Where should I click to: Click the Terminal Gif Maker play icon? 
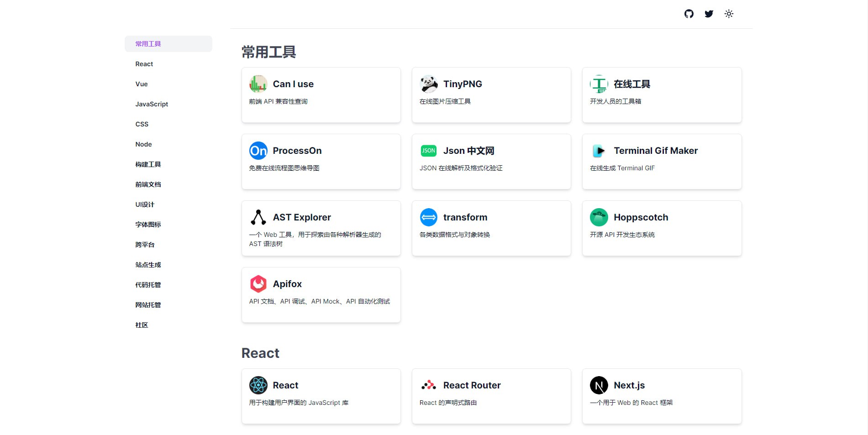(599, 151)
